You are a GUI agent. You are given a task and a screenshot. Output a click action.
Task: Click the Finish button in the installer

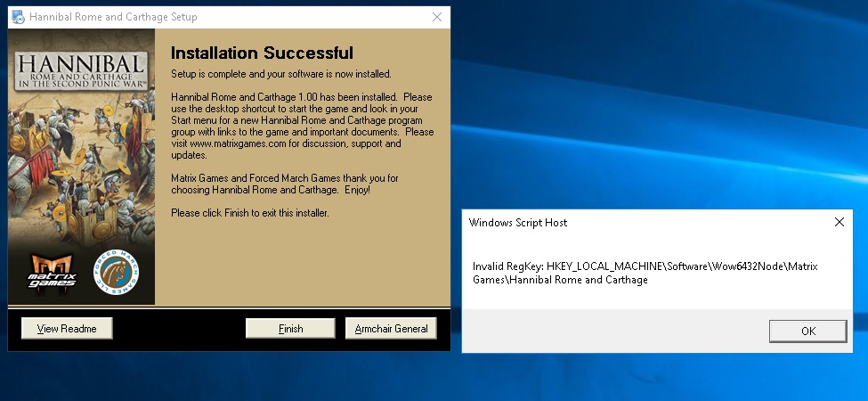click(290, 328)
